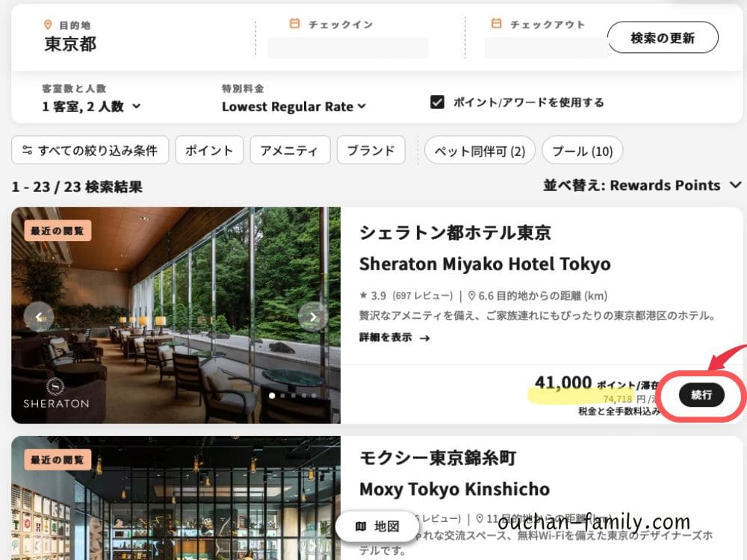This screenshot has height=560, width=747.
Task: Click the check-in calendar icon
Action: click(295, 23)
